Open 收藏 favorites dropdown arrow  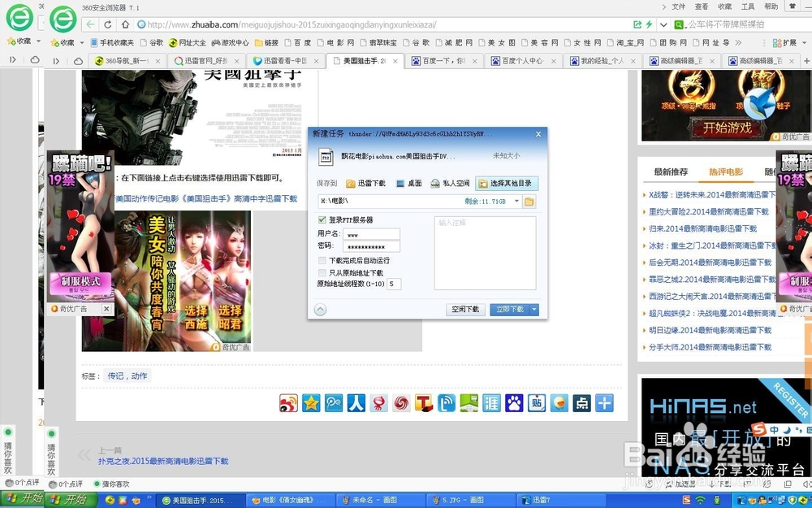point(82,42)
